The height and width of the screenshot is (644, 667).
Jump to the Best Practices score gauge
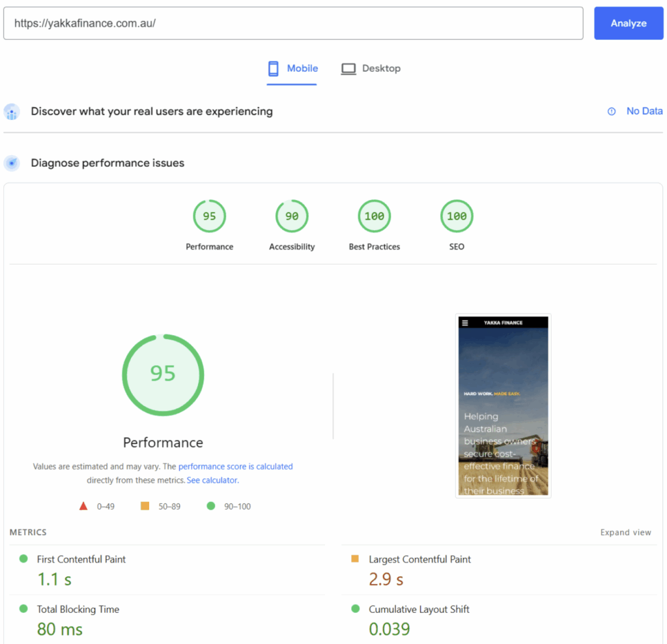pos(374,216)
